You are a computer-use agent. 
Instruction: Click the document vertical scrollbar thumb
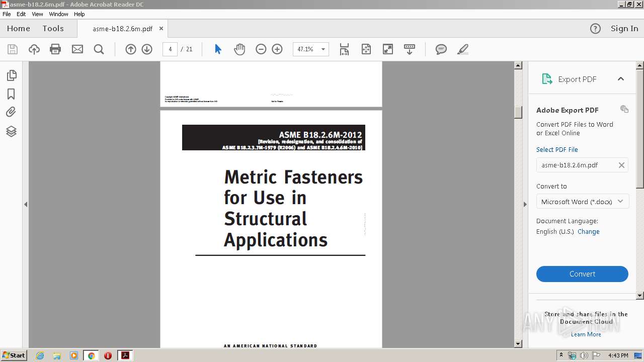click(518, 112)
